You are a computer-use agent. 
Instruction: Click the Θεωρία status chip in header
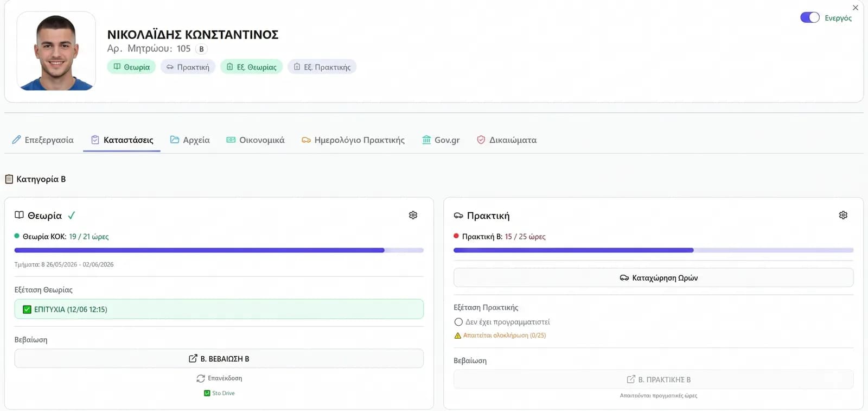coord(131,67)
